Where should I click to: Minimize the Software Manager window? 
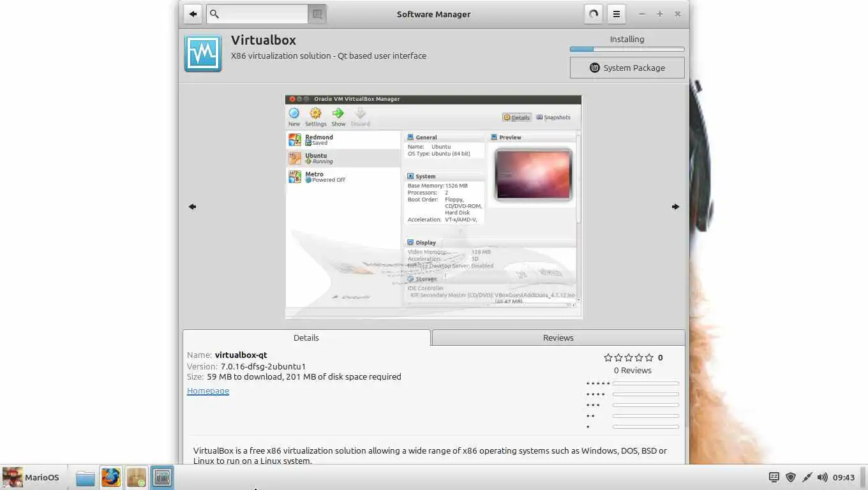pos(642,14)
